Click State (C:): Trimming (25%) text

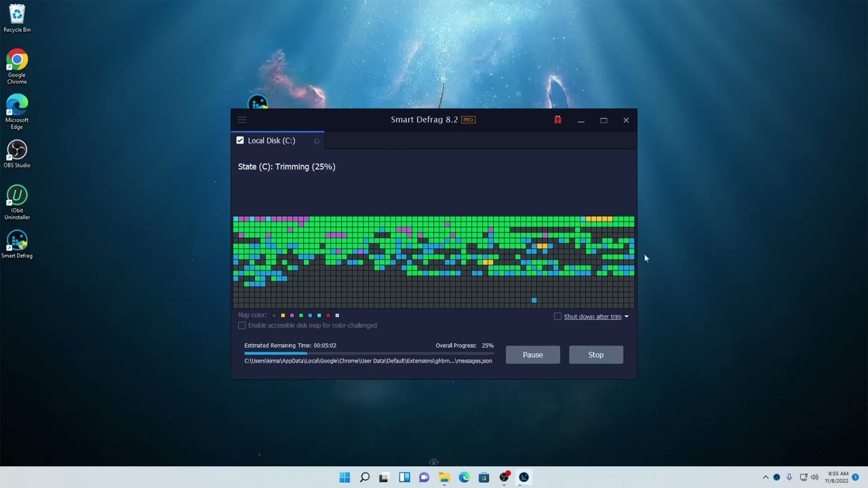pyautogui.click(x=287, y=167)
